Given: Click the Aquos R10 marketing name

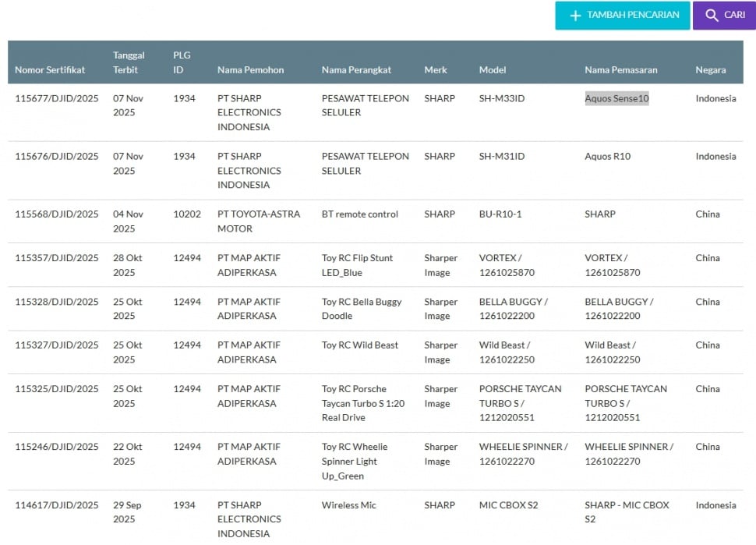Looking at the screenshot, I should tap(607, 157).
